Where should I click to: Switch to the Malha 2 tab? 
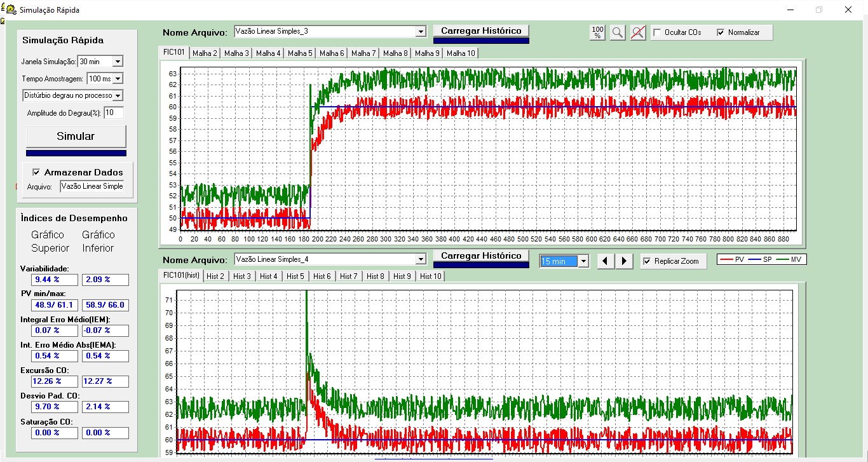pos(205,53)
